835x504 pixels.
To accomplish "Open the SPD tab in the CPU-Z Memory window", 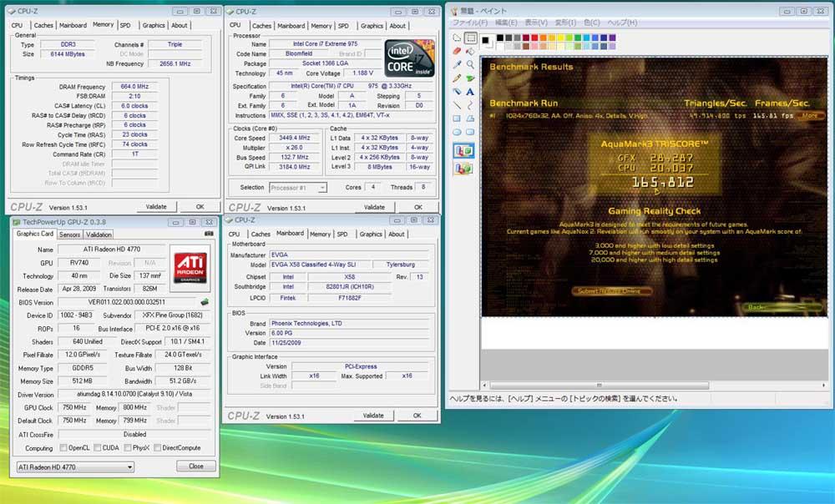I will [126, 25].
